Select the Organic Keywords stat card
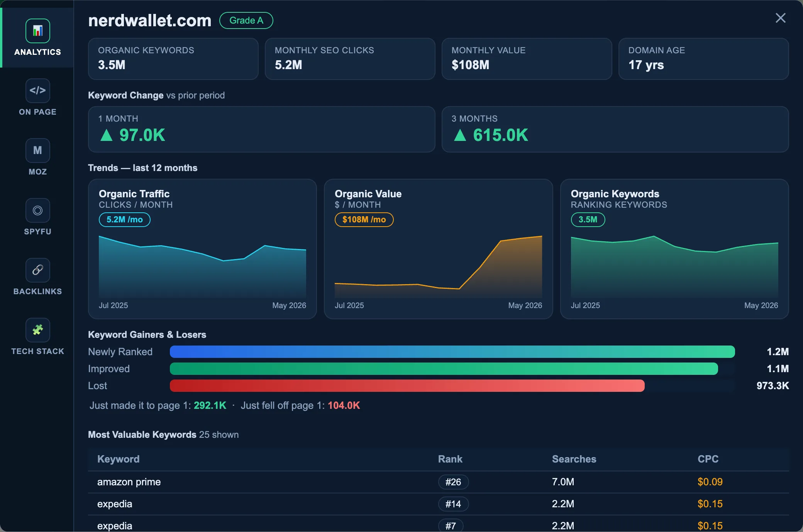803x532 pixels. (x=173, y=59)
